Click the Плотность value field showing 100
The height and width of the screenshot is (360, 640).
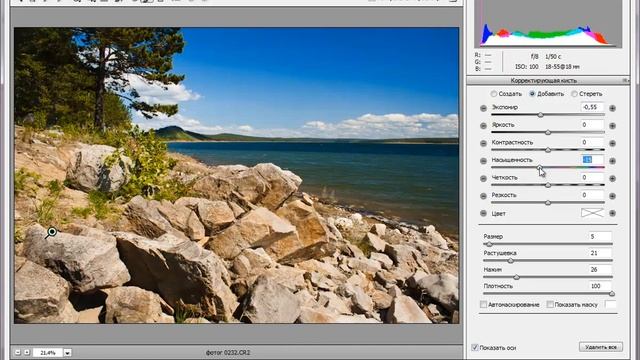click(x=600, y=286)
